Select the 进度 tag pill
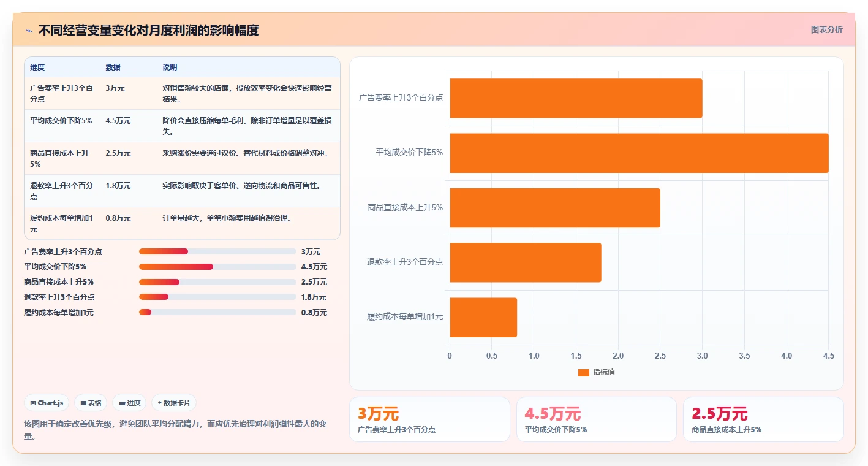This screenshot has width=868, height=466. (x=129, y=403)
